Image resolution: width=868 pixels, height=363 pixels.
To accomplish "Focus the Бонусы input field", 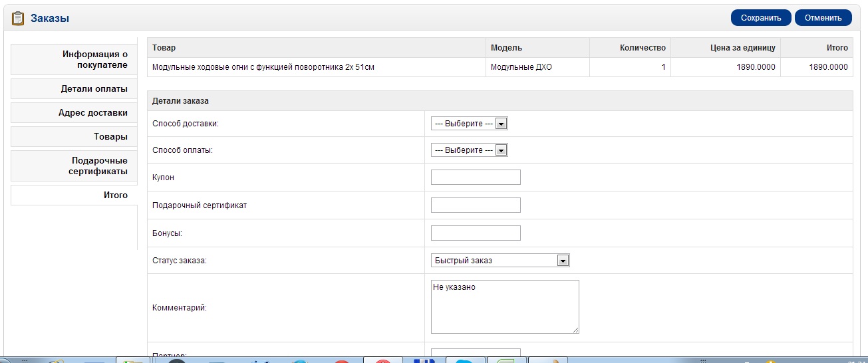I will [476, 233].
